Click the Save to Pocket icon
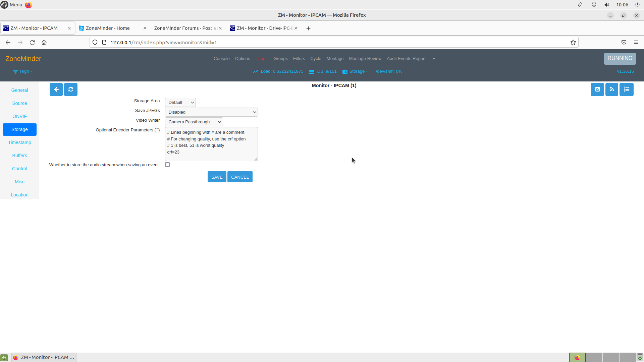The image size is (644, 362). (x=624, y=42)
